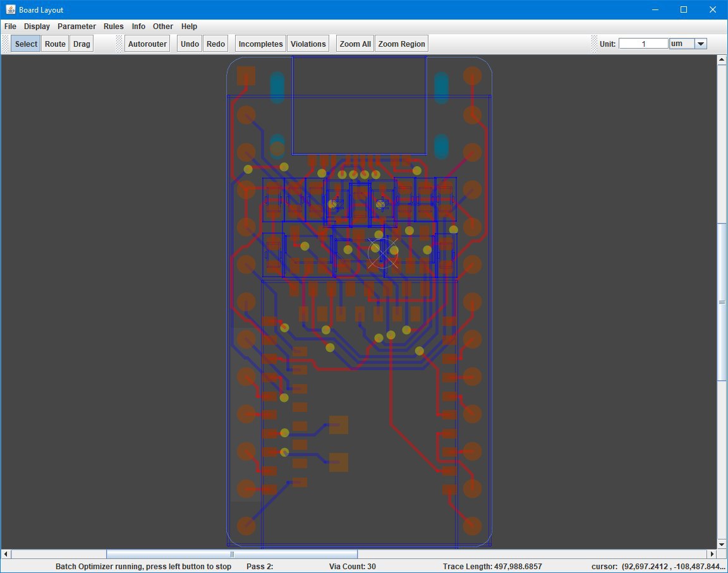728x573 pixels.
Task: Show Violations
Action: (308, 44)
